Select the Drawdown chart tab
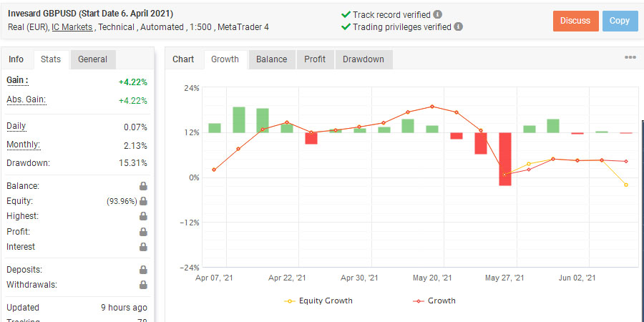Screen dimensions: 644x322 (x=364, y=59)
